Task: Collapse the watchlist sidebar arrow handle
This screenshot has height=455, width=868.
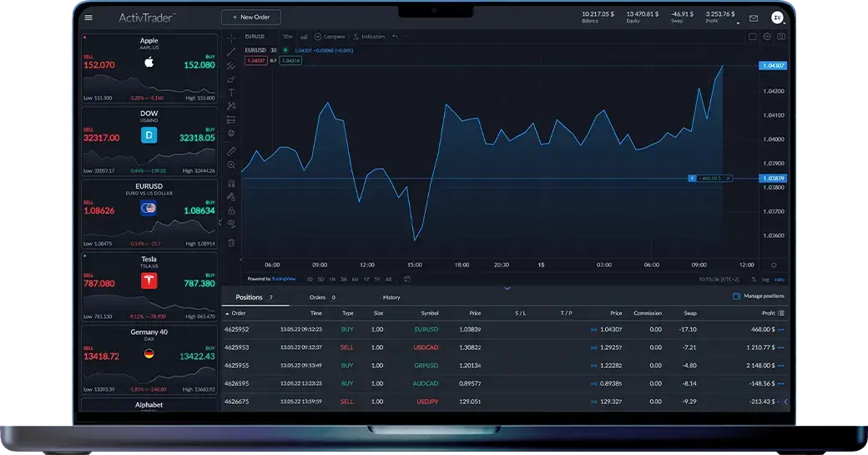Action: click(x=220, y=222)
